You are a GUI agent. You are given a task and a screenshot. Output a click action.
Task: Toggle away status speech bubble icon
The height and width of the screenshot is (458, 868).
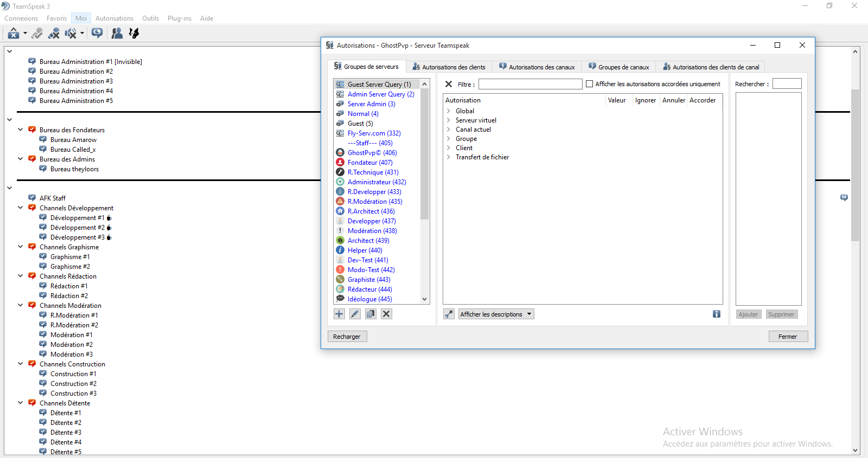coord(97,34)
